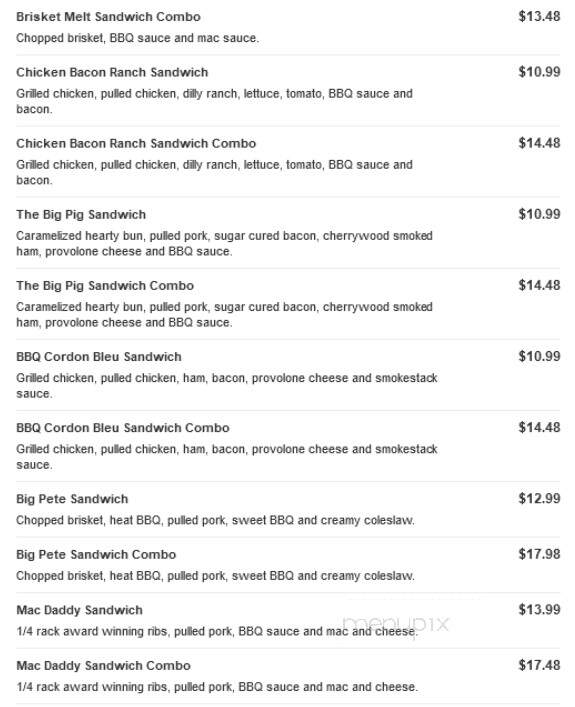Open The Big Pig Sandwich Combo
The width and height of the screenshot is (575, 707).
(105, 286)
